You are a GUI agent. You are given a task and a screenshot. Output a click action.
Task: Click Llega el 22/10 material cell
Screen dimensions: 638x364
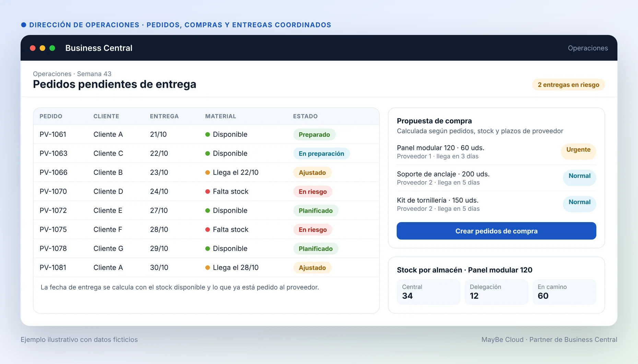(x=232, y=172)
